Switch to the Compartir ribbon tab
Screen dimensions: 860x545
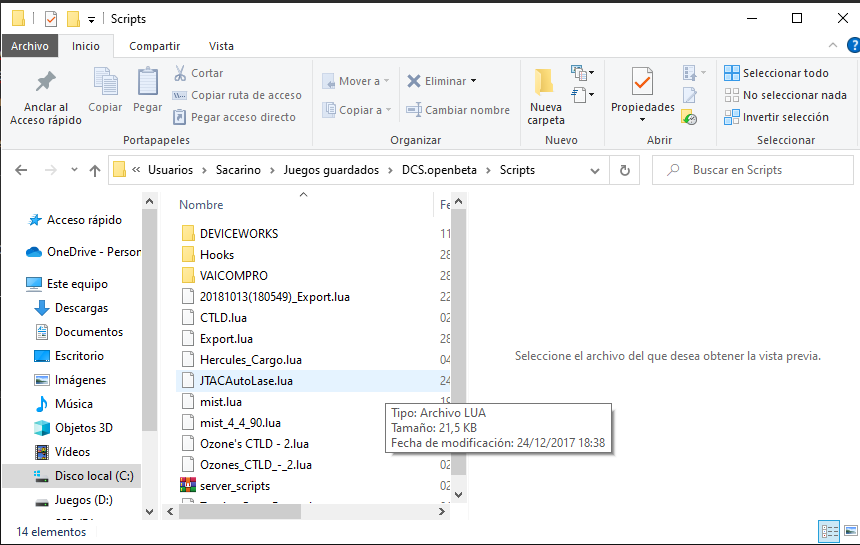[154, 46]
